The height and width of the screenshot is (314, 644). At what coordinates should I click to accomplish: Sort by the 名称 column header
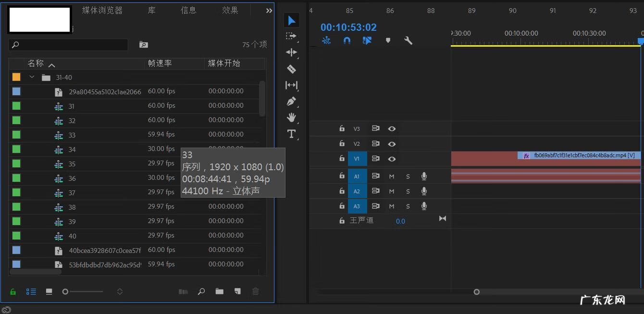tap(36, 63)
